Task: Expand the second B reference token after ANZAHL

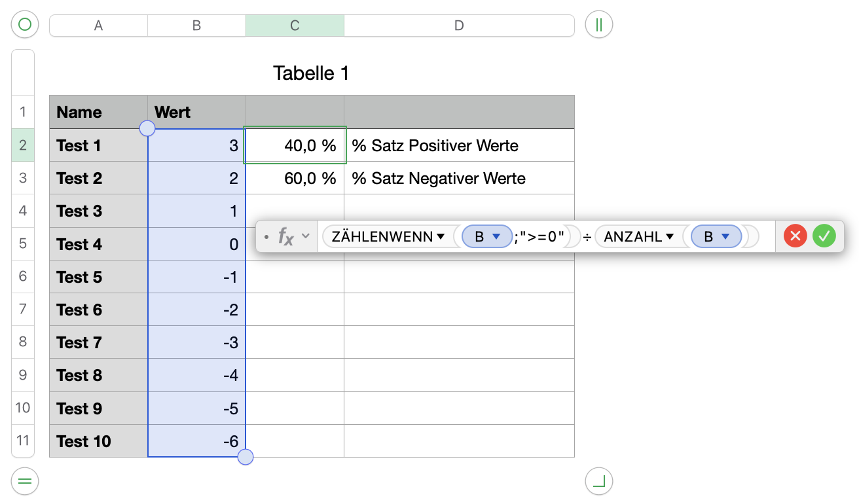Action: [725, 237]
